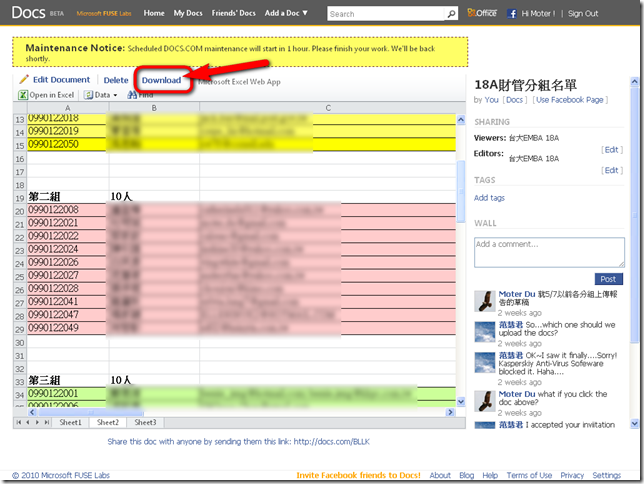Switch to Sheet3 tab

(145, 422)
